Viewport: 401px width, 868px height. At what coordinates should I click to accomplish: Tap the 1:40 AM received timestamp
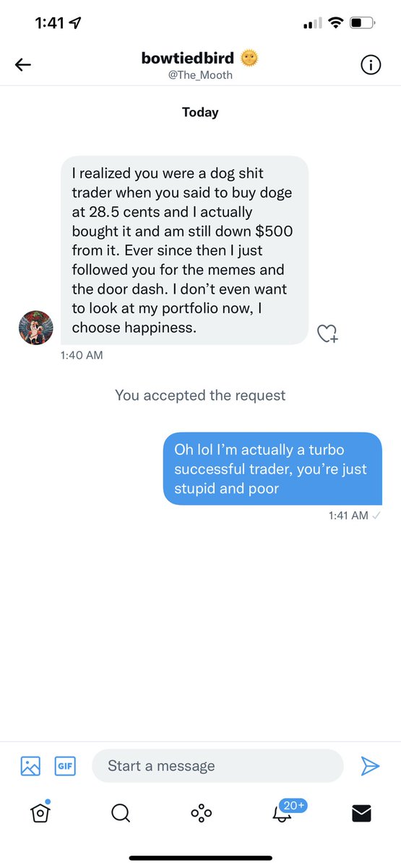point(82,355)
